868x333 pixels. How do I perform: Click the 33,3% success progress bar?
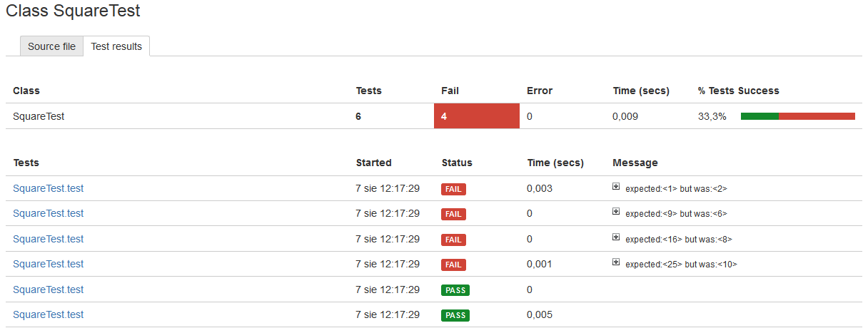(x=797, y=116)
